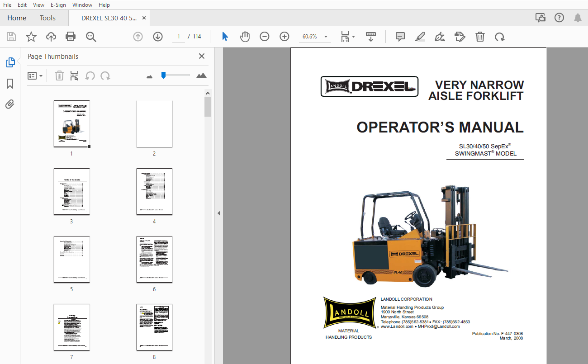This screenshot has width=588, height=364.
Task: Expand the fit page options arrow
Action: 354,37
